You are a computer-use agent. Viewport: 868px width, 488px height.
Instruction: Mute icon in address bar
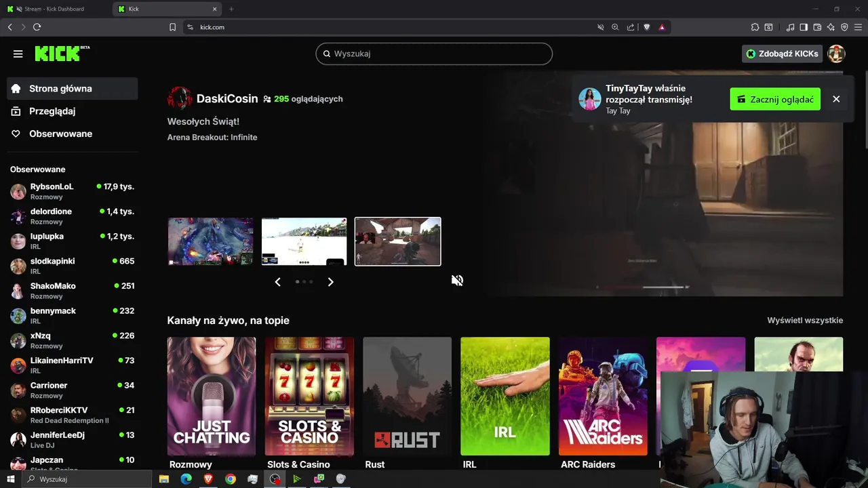(x=600, y=27)
